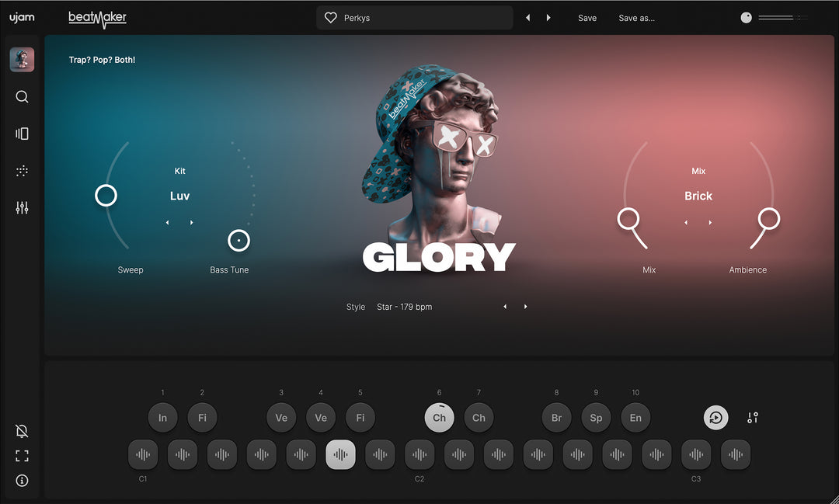The width and height of the screenshot is (839, 504).
Task: Click the 'Trap? Pop? Both!' tagline
Action: click(103, 60)
